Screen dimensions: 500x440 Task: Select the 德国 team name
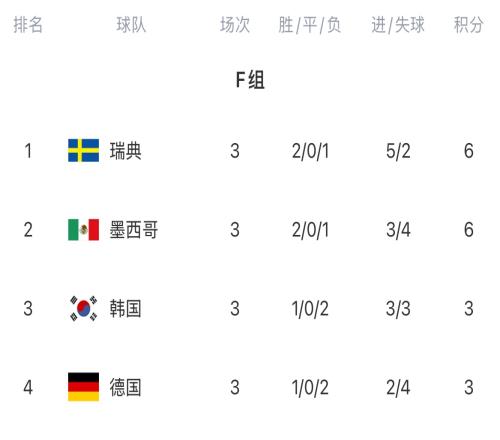click(126, 387)
